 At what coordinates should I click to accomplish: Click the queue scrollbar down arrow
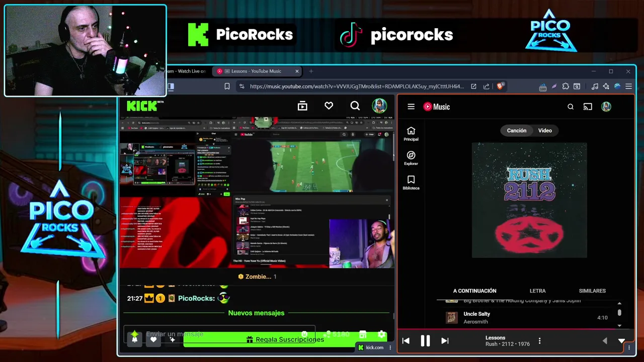pyautogui.click(x=619, y=325)
